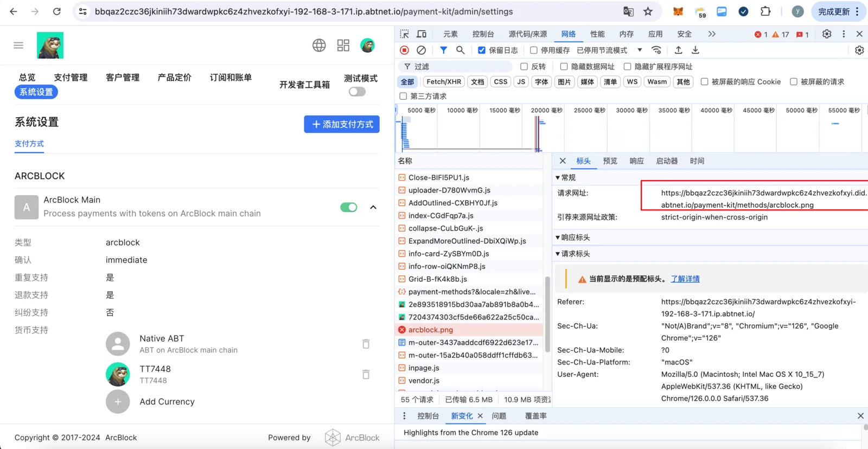The image size is (868, 449).
Task: Check the disable cache checkbox
Action: (x=534, y=50)
